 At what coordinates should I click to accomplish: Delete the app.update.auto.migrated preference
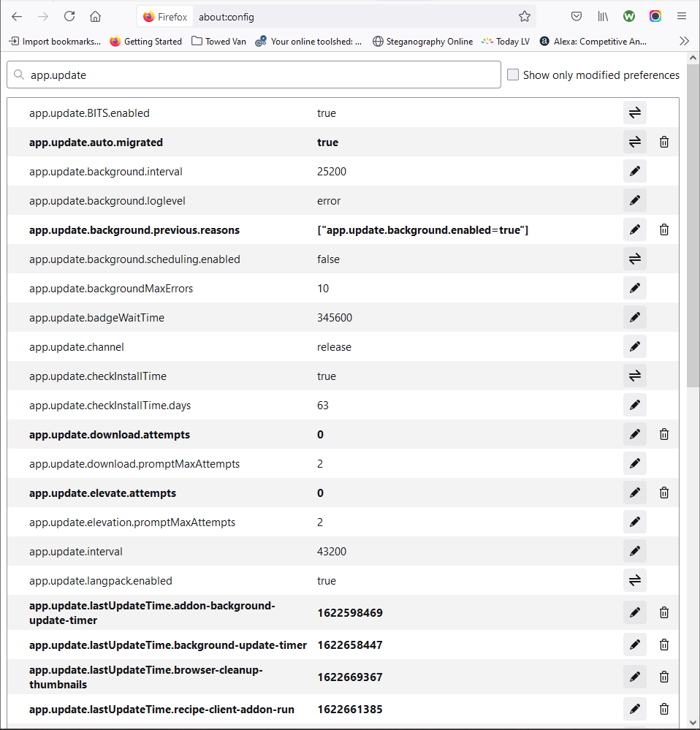663,142
